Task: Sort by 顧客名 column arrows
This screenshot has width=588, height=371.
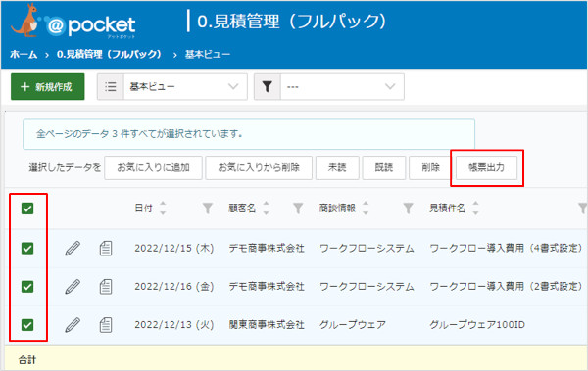Action: [266, 208]
